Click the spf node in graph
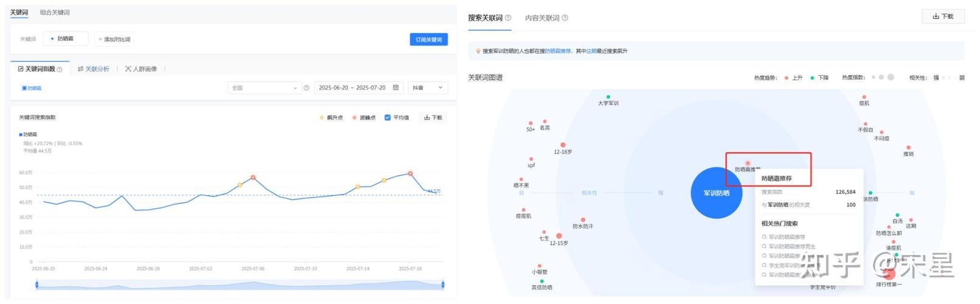This screenshot has height=304, width=980. click(x=531, y=159)
